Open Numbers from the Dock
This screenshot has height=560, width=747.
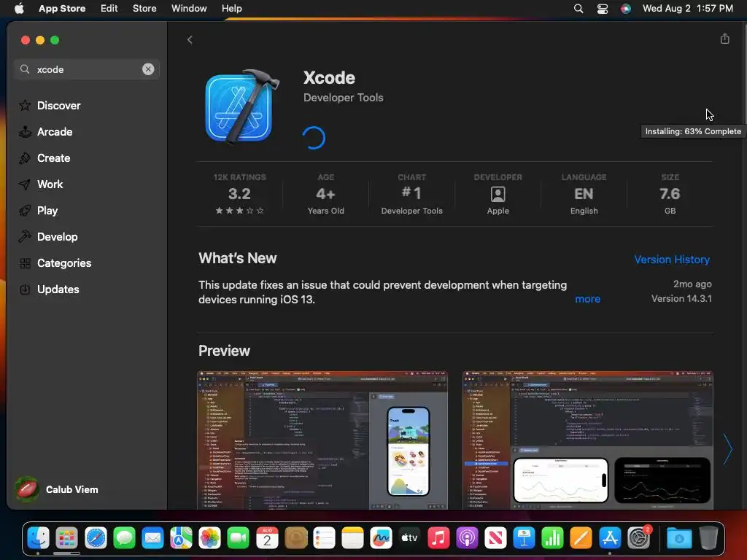tap(553, 538)
